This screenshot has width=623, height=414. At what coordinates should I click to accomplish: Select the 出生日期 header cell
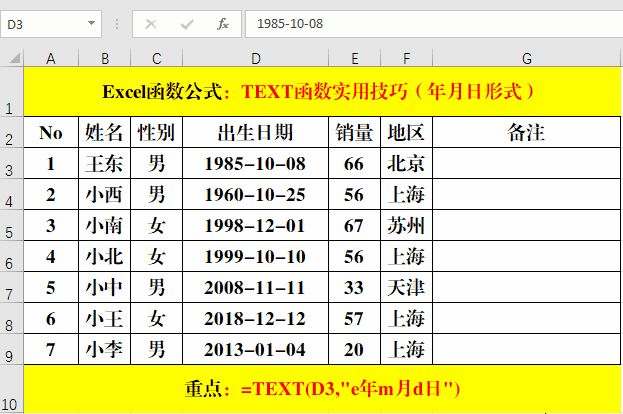coord(256,131)
